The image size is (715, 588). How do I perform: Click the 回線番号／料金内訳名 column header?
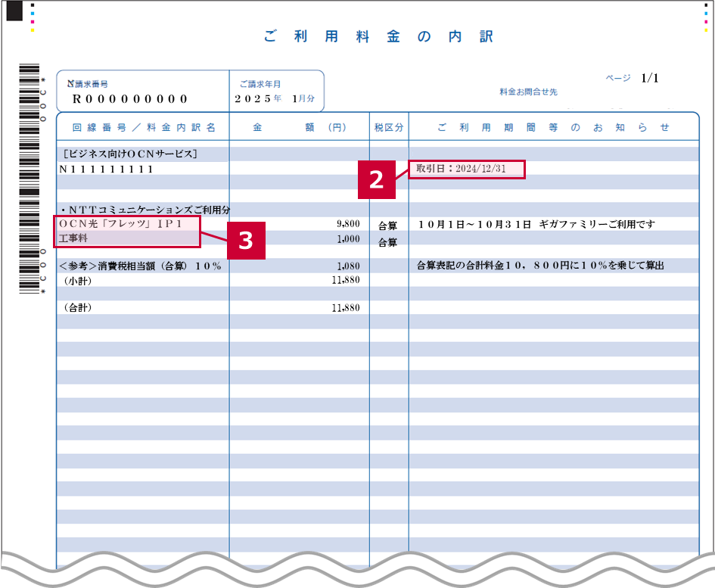click(x=144, y=128)
